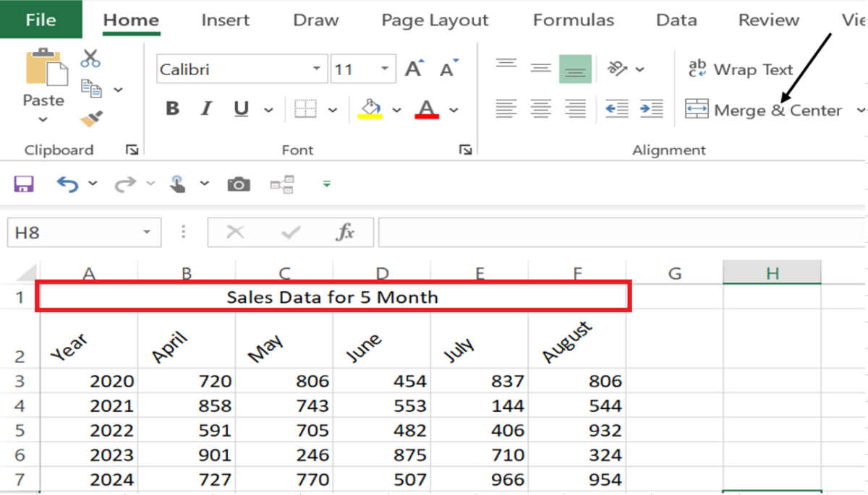Toggle Italic formatting
The image size is (868, 495).
[x=206, y=109]
